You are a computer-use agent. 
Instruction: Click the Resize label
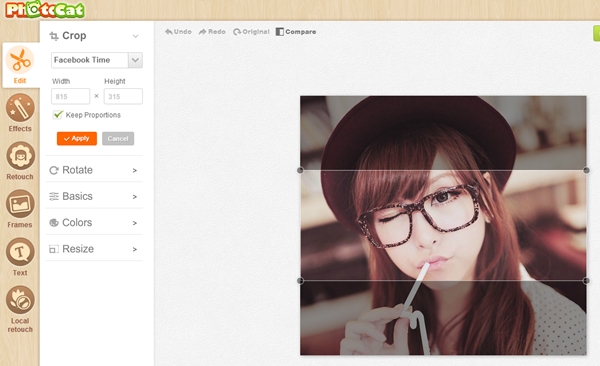pyautogui.click(x=78, y=249)
